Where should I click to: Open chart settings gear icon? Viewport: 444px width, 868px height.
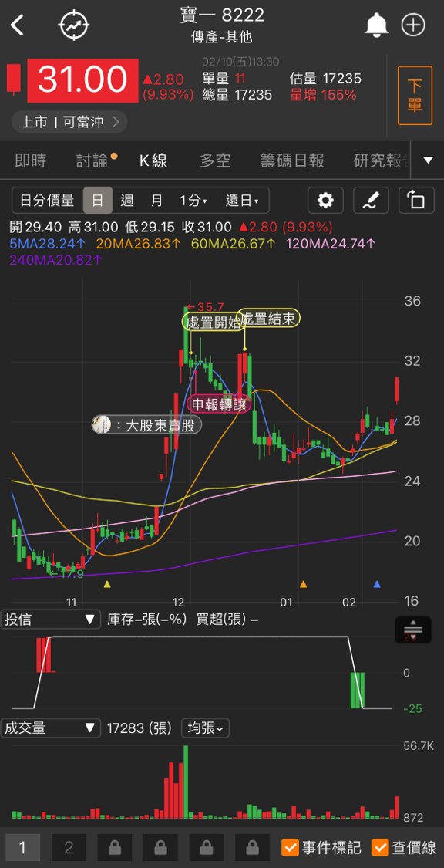click(325, 200)
